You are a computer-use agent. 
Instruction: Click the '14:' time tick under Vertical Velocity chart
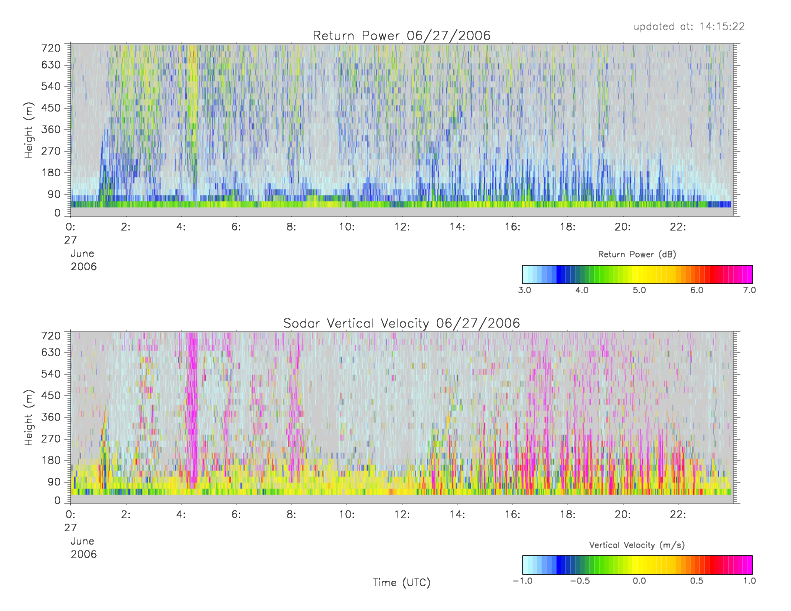click(457, 515)
